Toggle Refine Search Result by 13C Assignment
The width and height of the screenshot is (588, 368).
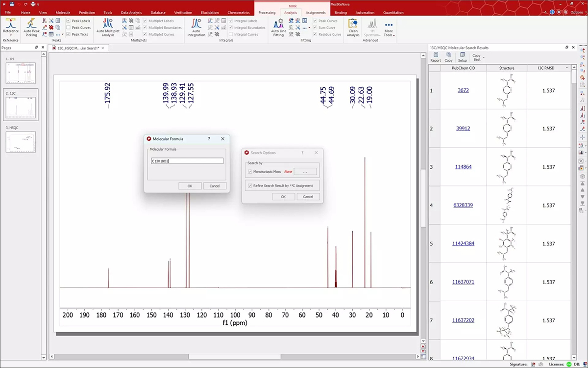250,185
